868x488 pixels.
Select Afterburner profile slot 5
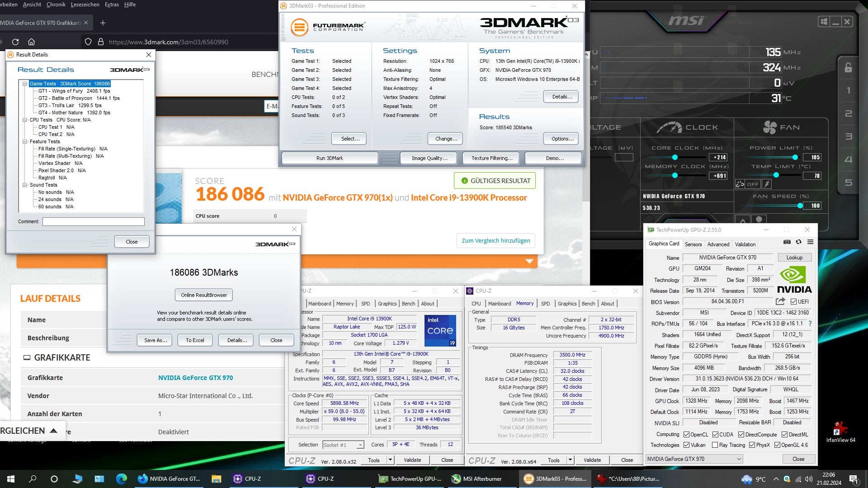[848, 183]
